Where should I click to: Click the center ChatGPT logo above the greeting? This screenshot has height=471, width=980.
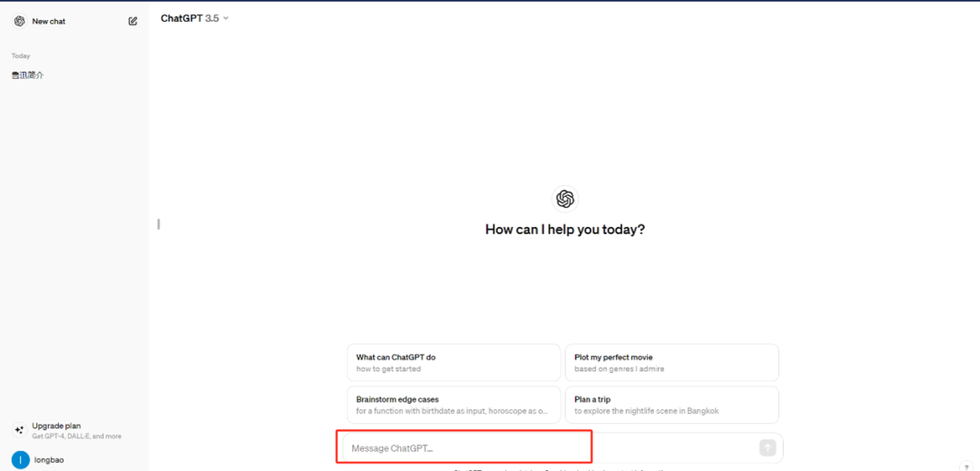564,199
